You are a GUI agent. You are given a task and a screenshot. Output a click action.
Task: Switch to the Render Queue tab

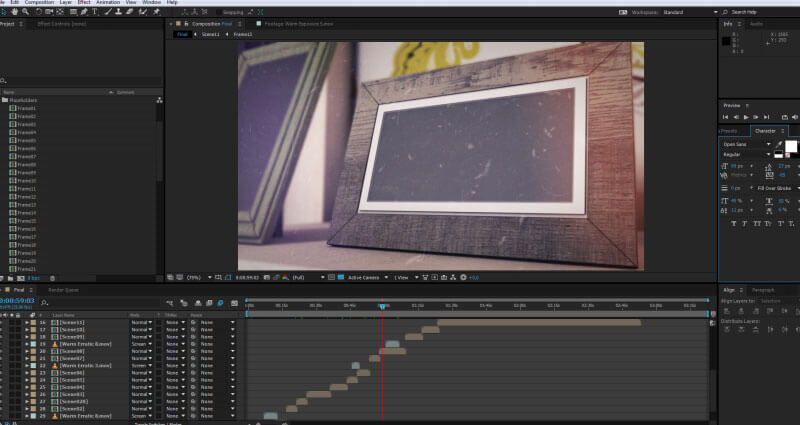click(x=63, y=290)
